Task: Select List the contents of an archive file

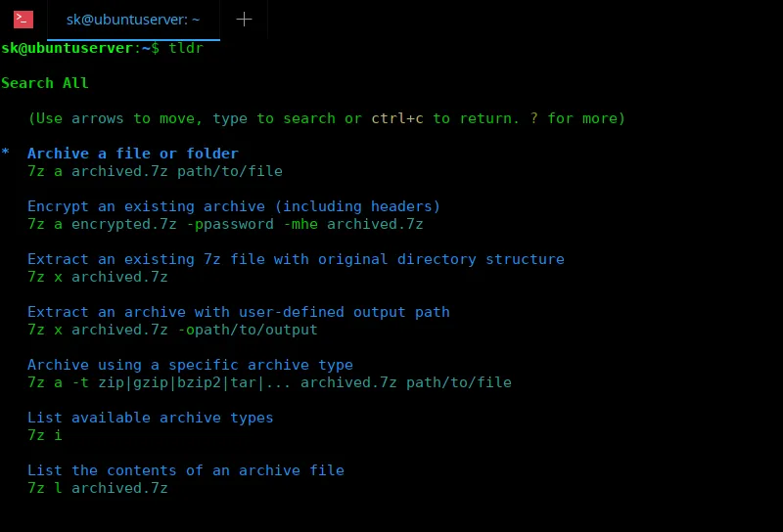Action: (x=186, y=470)
